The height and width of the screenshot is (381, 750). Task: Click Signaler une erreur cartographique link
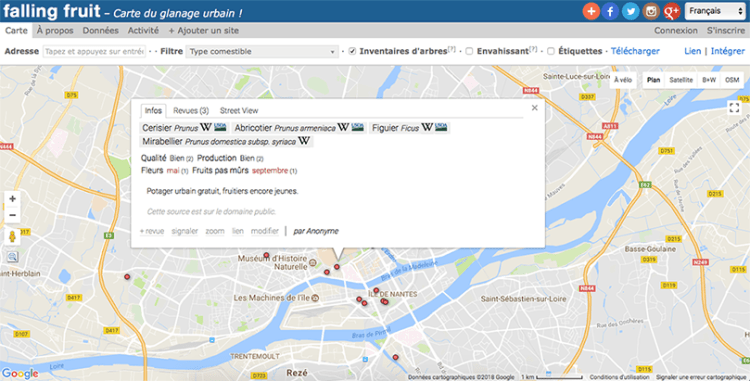point(701,377)
